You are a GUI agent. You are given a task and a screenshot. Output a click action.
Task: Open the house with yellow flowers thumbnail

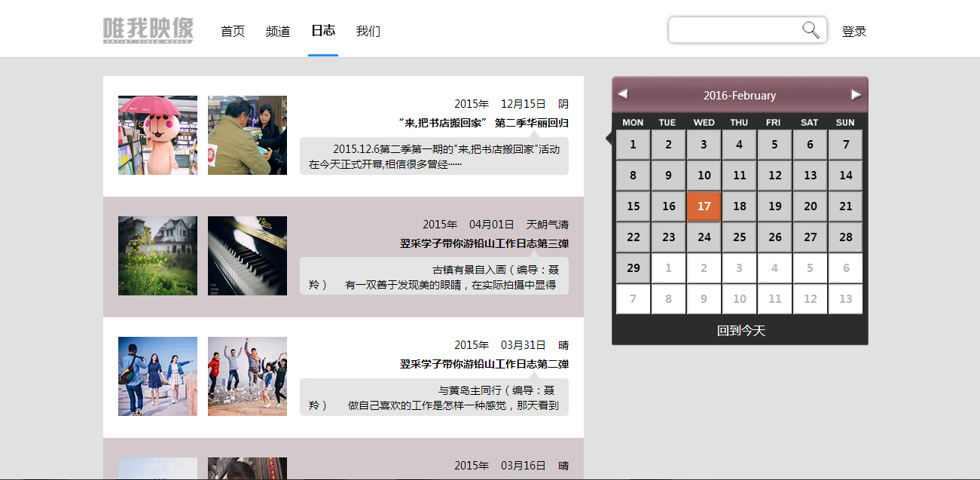(x=157, y=255)
